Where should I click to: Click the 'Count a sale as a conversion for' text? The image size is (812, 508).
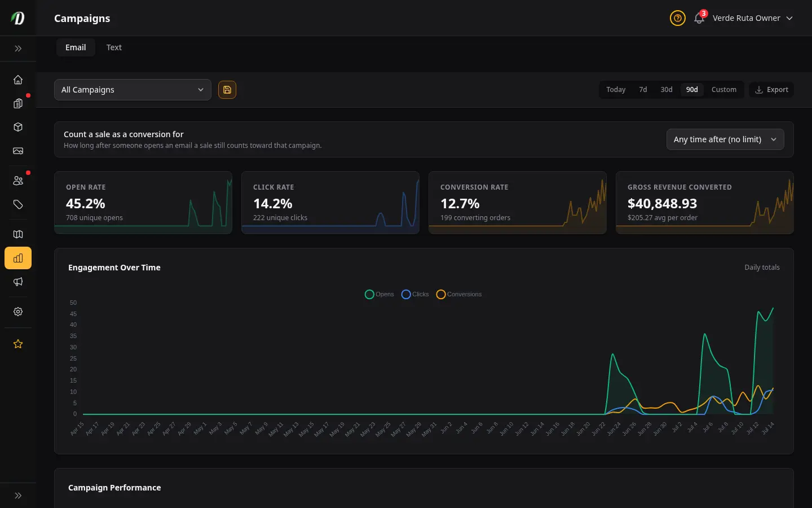tap(123, 134)
